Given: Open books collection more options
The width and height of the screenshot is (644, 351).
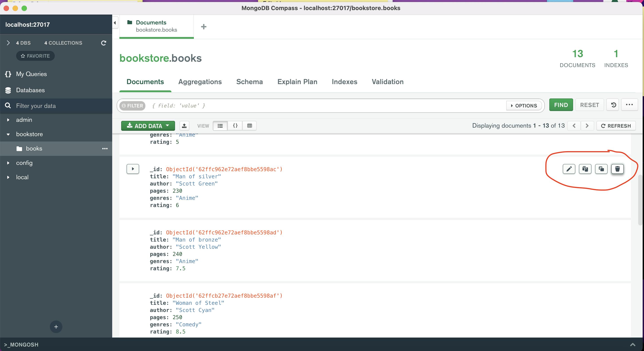Looking at the screenshot, I should 105,149.
